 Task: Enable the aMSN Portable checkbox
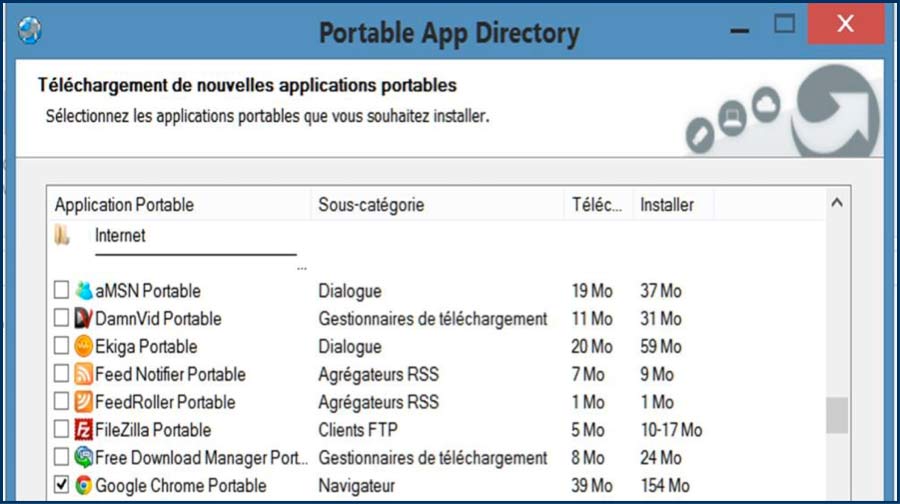61,291
